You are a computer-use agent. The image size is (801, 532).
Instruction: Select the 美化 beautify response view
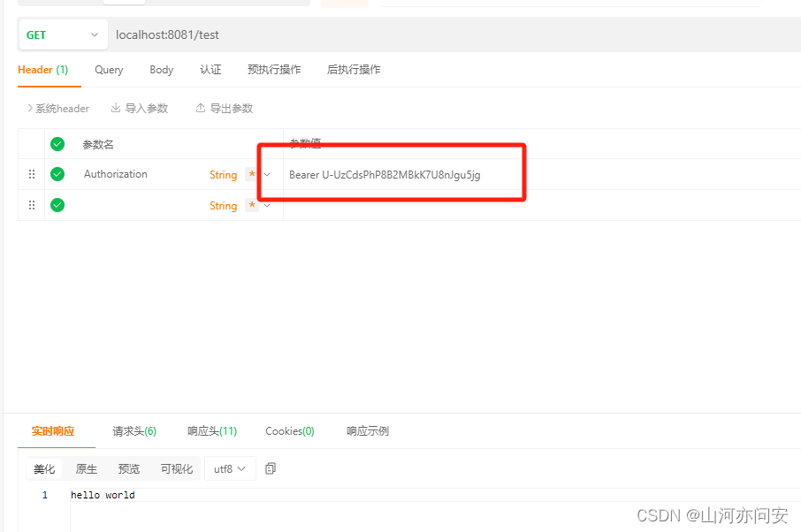[x=44, y=468]
